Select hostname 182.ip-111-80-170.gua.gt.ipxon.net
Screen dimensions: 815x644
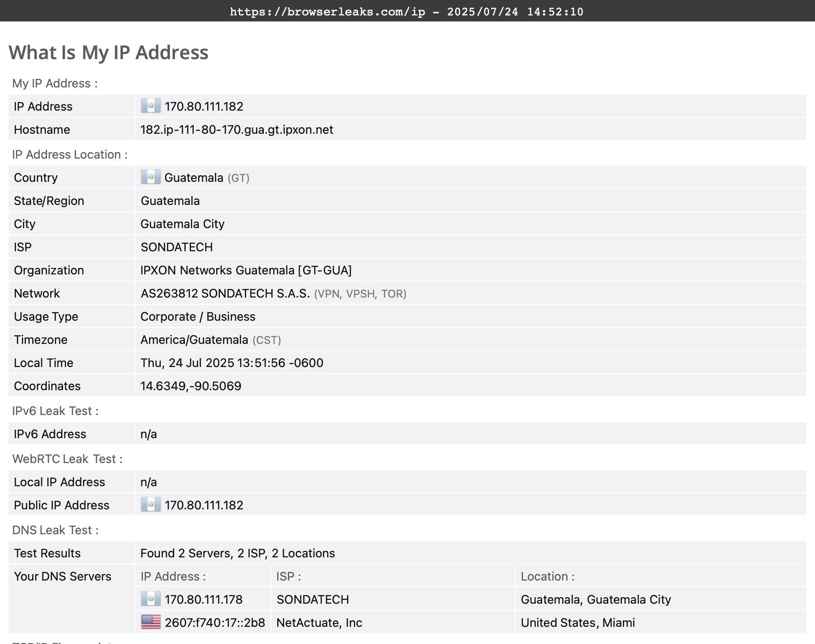click(x=237, y=129)
